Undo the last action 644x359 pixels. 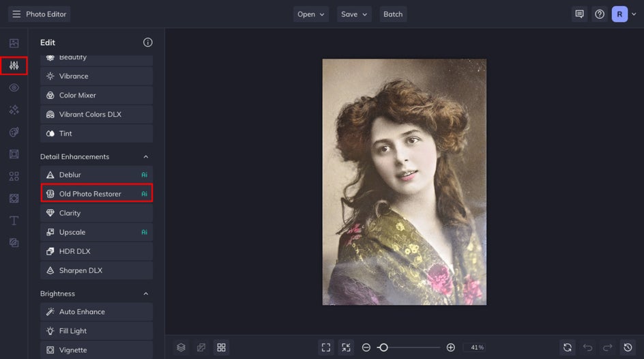(588, 347)
